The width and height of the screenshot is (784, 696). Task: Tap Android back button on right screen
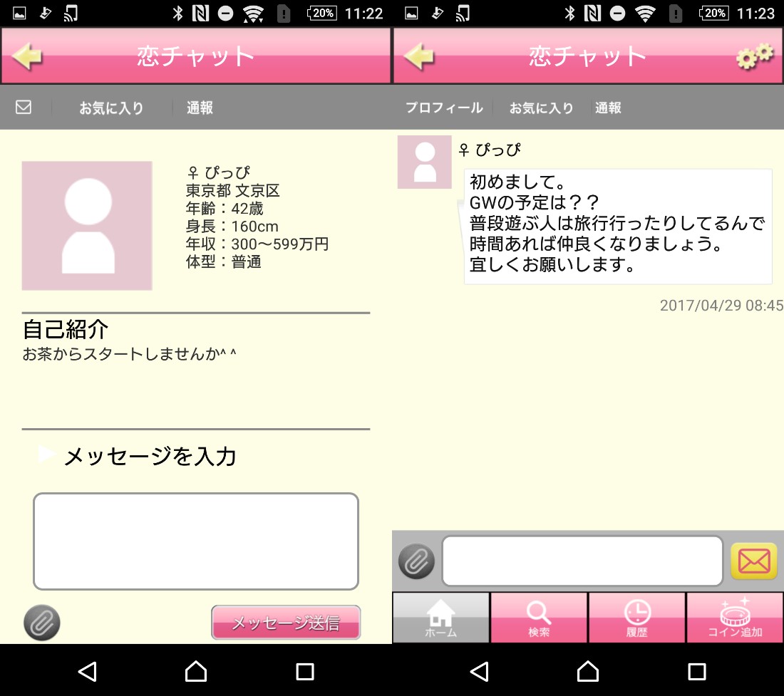[480, 672]
